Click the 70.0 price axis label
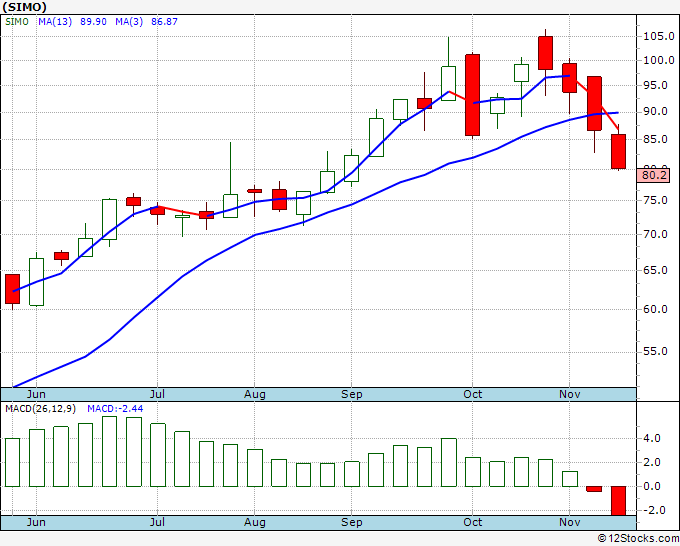The width and height of the screenshot is (680, 546). point(655,235)
